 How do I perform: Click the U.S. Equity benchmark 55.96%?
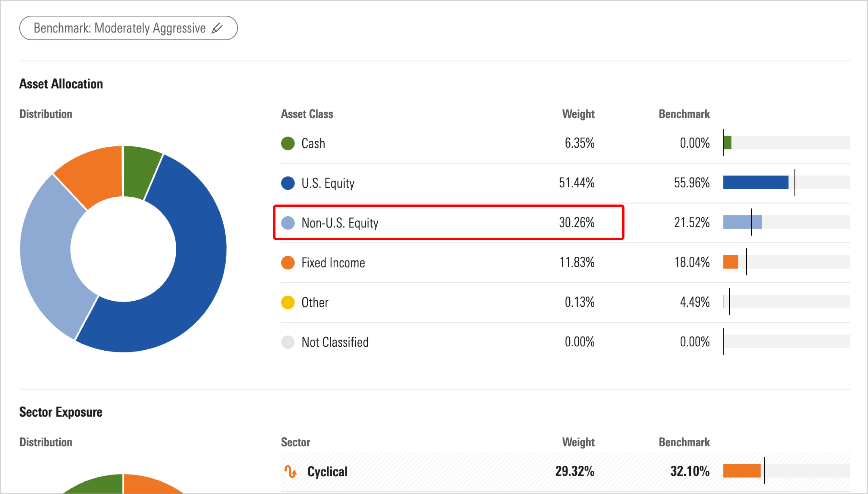pos(692,183)
